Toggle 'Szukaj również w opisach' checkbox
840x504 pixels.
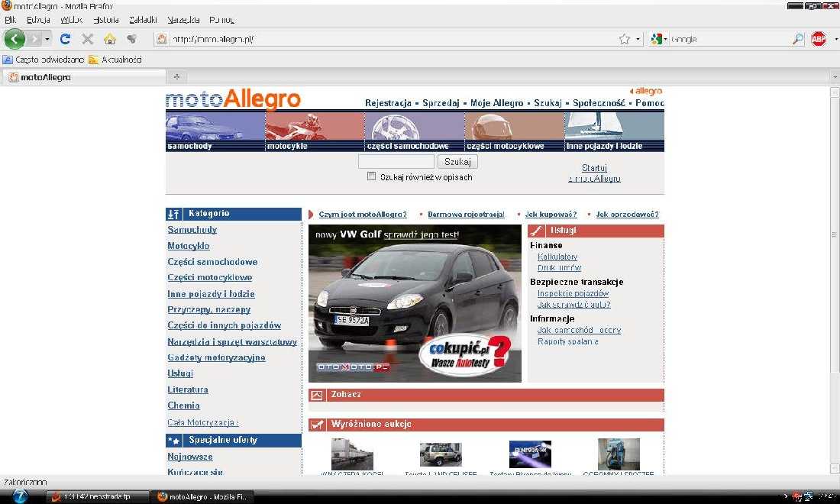[x=371, y=176]
